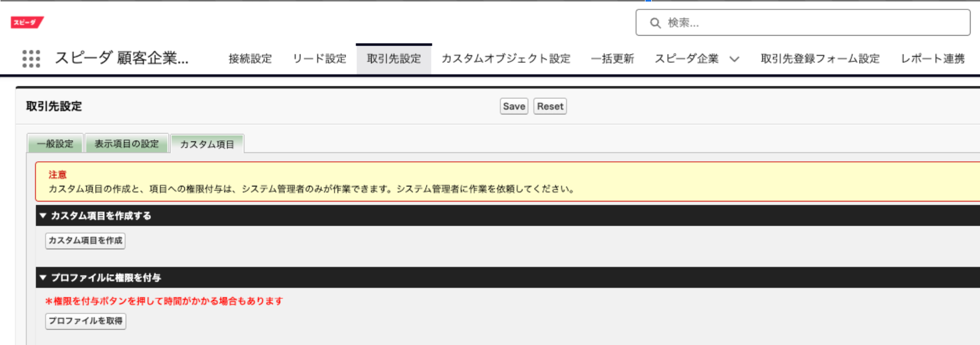Image resolution: width=980 pixels, height=345 pixels.
Task: Go to カスタムオブジェクト設定 tab
Action: [506, 59]
